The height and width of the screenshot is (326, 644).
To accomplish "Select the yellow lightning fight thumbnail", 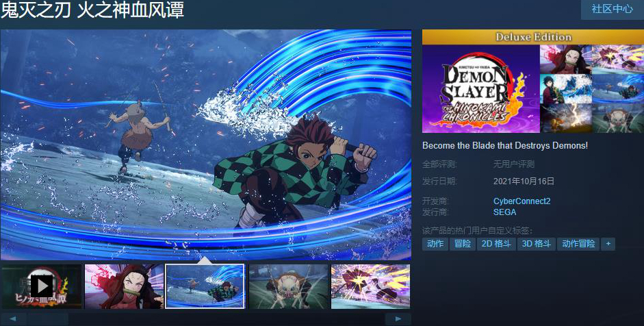I will pyautogui.click(x=370, y=286).
